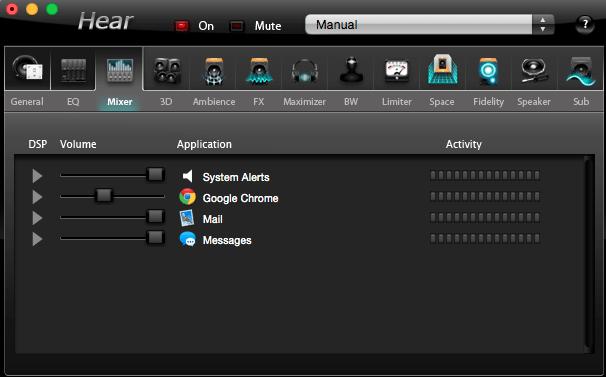The image size is (606, 377).
Task: Open the 3D speakers icon
Action: click(x=167, y=70)
